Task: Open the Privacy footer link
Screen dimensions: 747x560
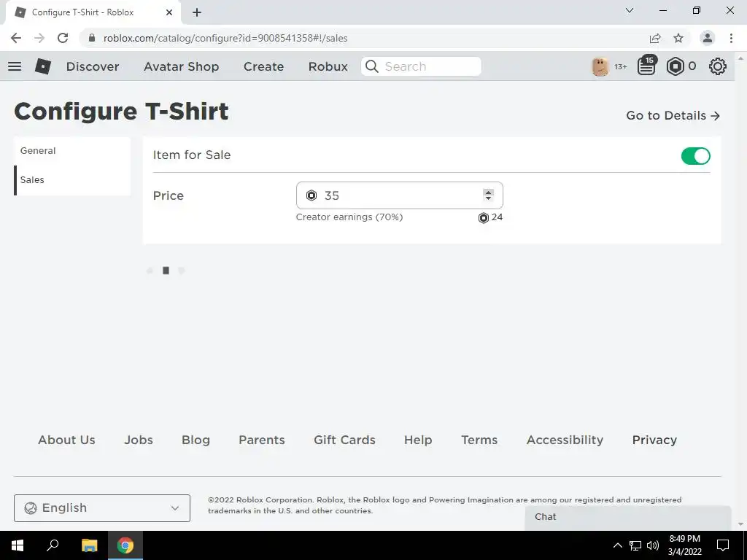Action: 654,440
